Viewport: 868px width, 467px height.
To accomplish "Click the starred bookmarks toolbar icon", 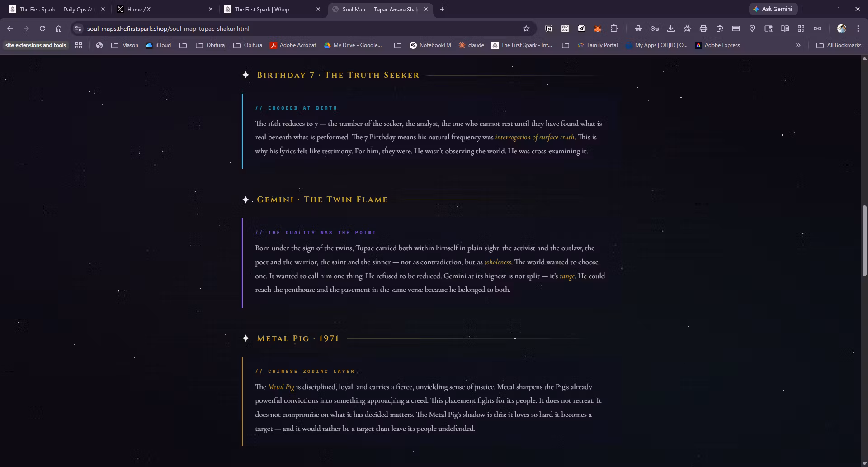I will (x=687, y=29).
